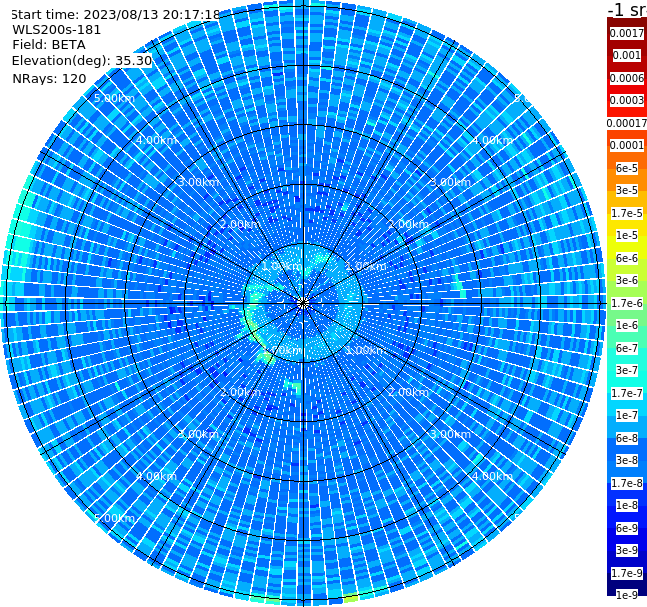
Task: Click the '3e-7' colorbar value
Action: coord(627,370)
